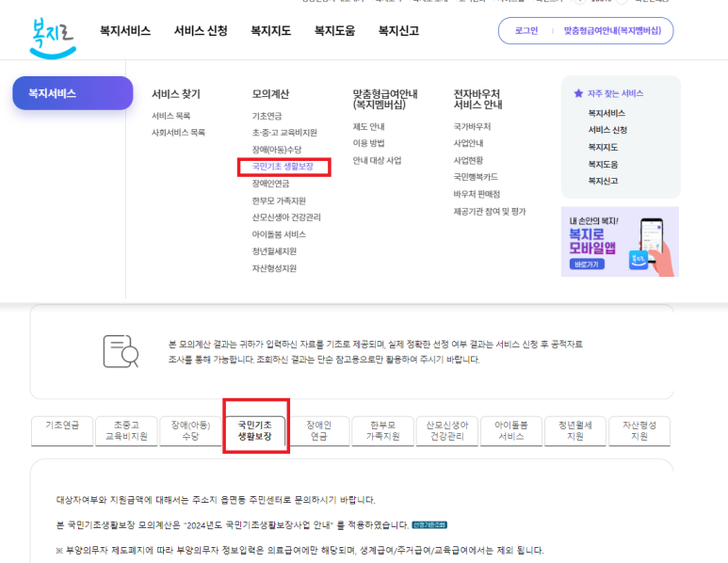Open 제공기관 참여 및 평가 link
This screenshot has width=728, height=563.
490,211
